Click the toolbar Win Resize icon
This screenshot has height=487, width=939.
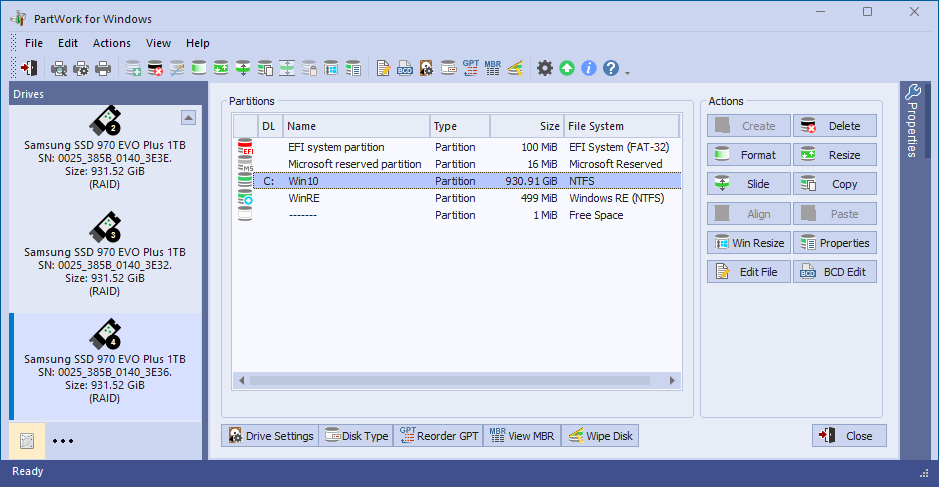click(x=331, y=68)
